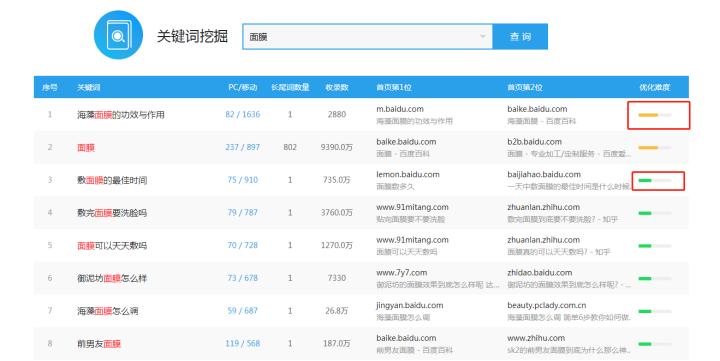
Task: Click index count 735.0万
Action: point(337,180)
